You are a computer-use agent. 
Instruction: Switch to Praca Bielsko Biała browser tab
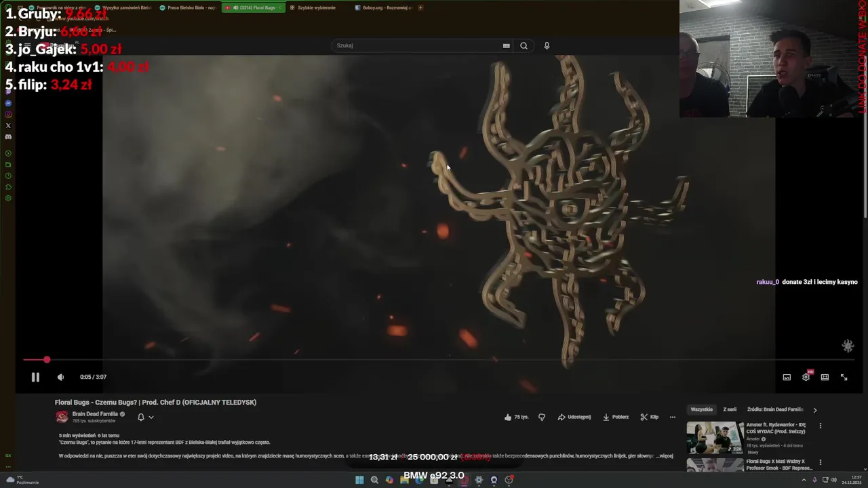coord(189,7)
